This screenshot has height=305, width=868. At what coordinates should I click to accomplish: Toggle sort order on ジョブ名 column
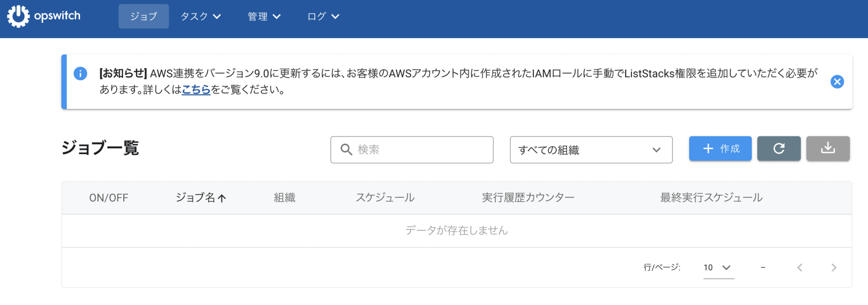(201, 197)
